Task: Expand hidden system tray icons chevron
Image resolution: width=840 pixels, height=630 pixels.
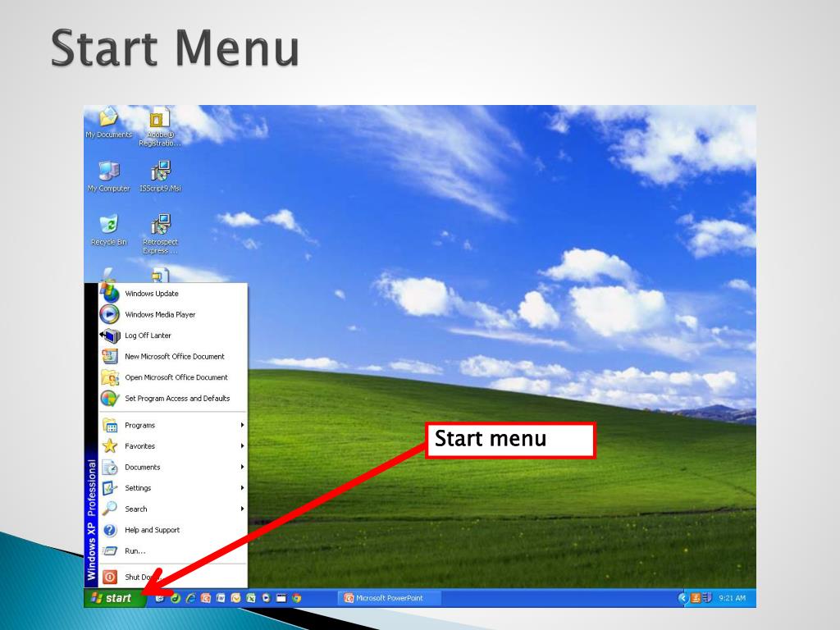Action: pos(683,598)
